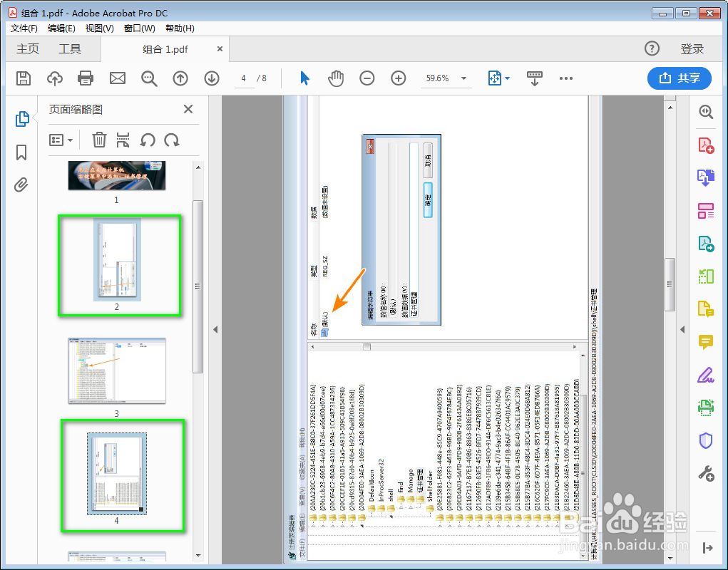
Task: Open the Protect shield tool in the right pane
Action: tap(706, 440)
